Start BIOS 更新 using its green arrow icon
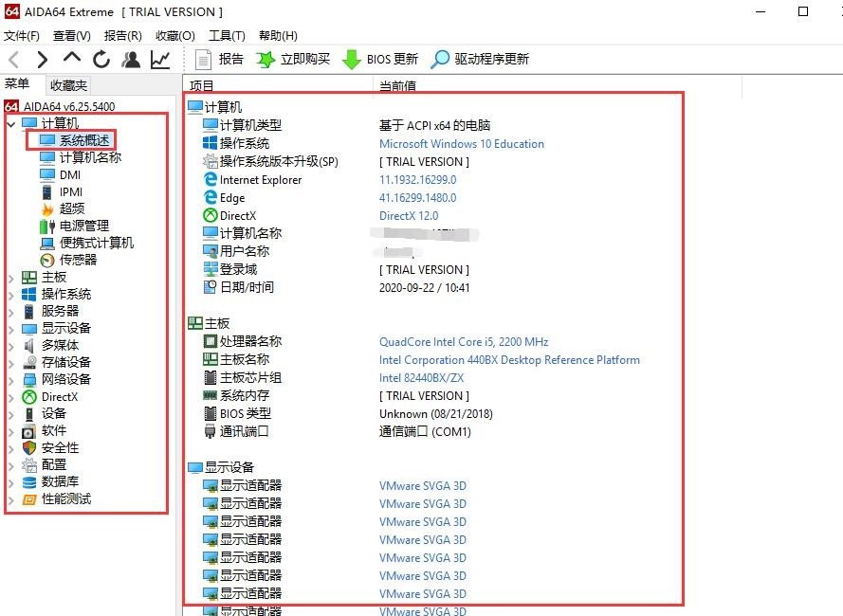843x616 pixels. [350, 59]
